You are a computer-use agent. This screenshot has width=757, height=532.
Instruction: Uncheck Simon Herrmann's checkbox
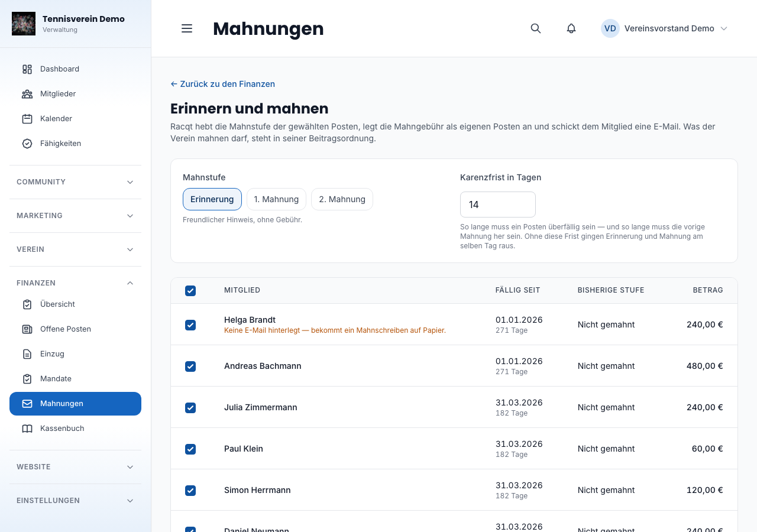click(x=190, y=491)
